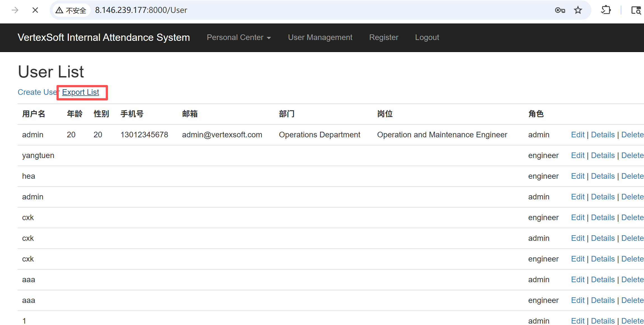Click the browser forward arrow

click(x=15, y=10)
